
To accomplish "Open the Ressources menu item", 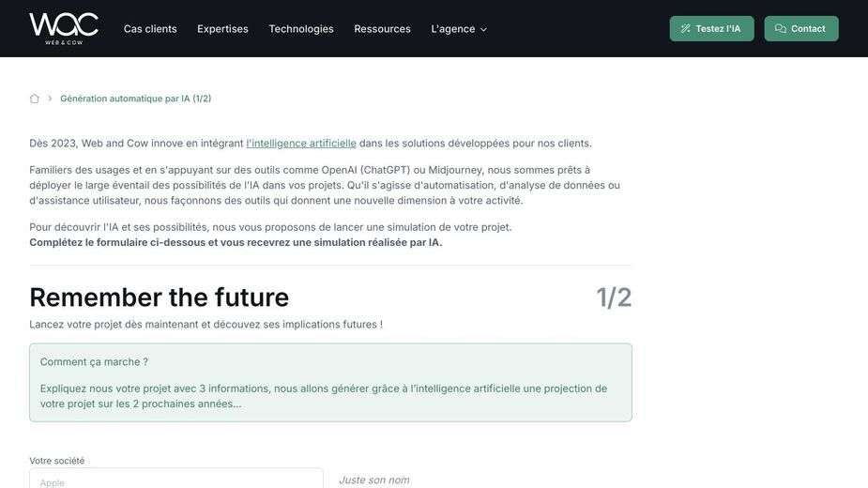I will (383, 29).
